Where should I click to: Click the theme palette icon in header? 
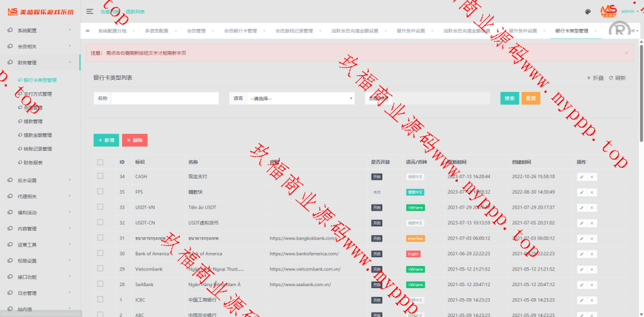(x=587, y=11)
